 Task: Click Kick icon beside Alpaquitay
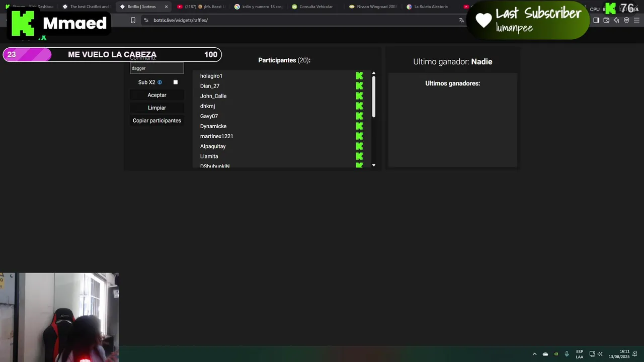coord(359,146)
